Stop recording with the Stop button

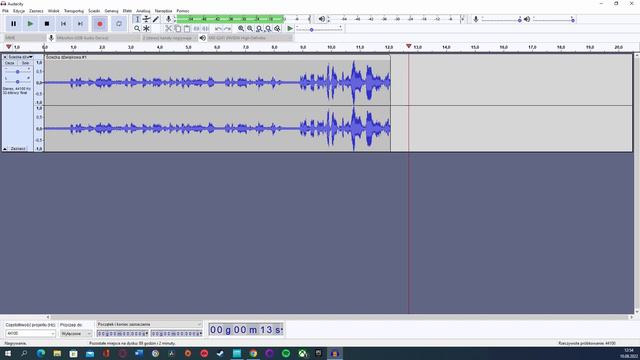[x=47, y=24]
